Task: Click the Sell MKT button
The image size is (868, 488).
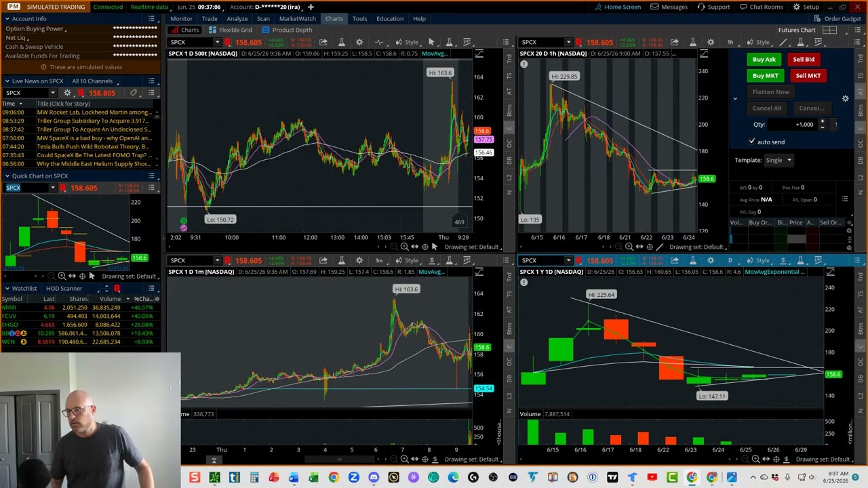Action: point(808,75)
